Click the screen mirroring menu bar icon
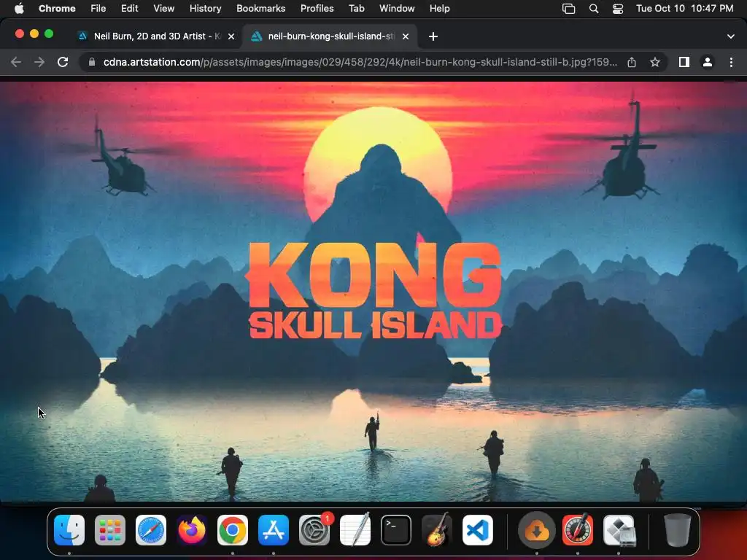 pos(569,9)
